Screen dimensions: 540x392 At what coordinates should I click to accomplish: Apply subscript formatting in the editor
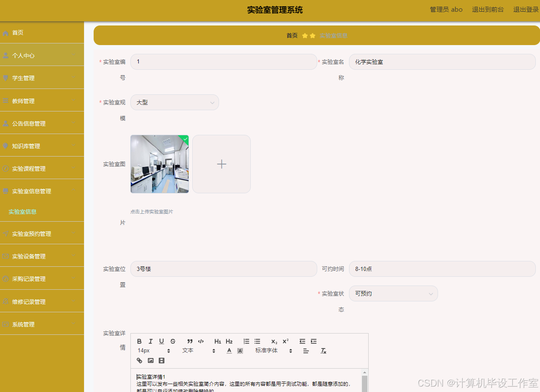click(273, 341)
